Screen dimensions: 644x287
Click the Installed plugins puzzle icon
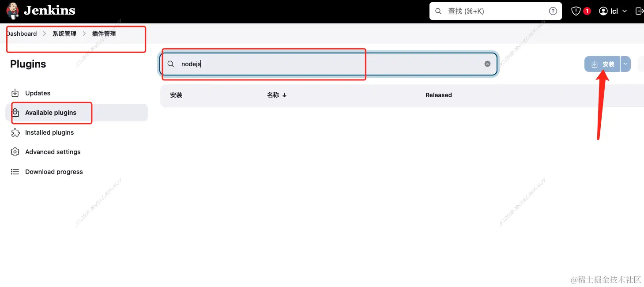pos(15,132)
